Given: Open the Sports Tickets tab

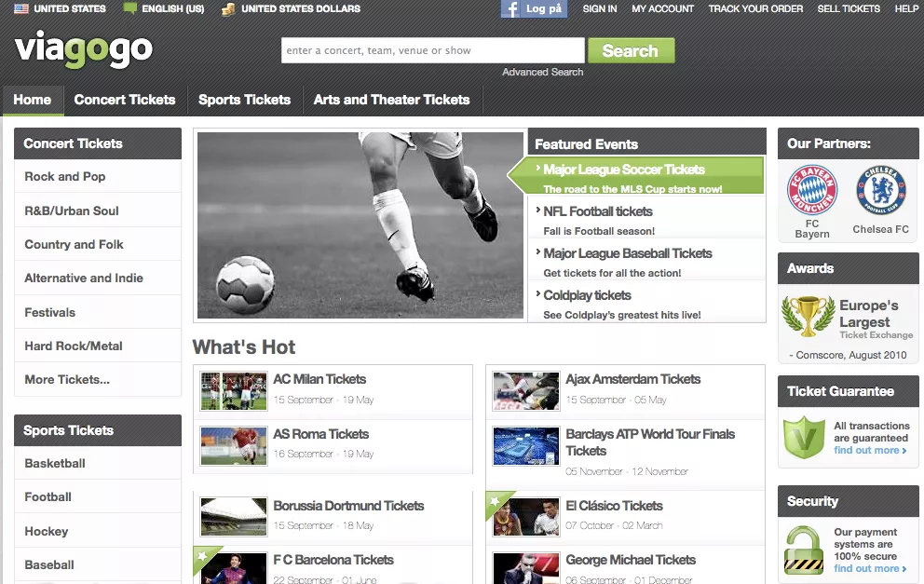Looking at the screenshot, I should [245, 100].
